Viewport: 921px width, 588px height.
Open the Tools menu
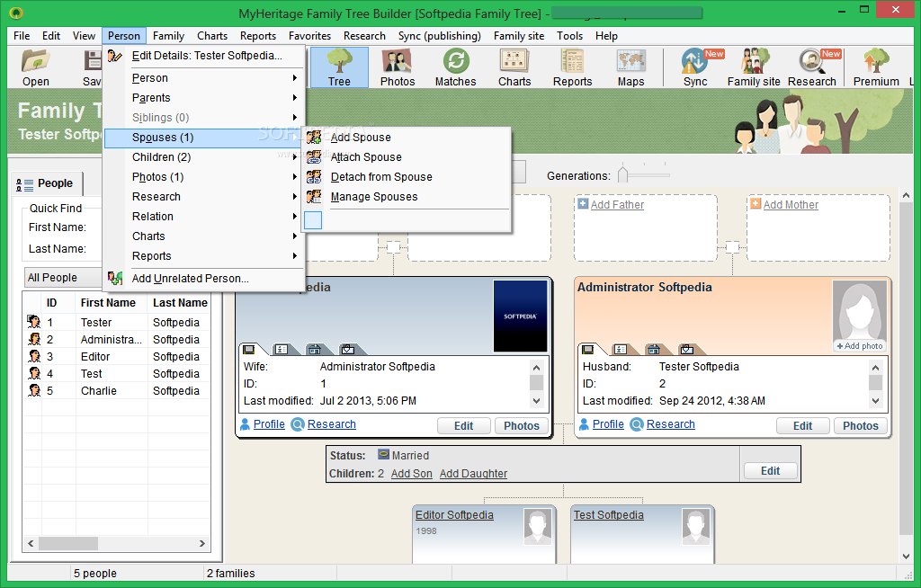pos(569,36)
